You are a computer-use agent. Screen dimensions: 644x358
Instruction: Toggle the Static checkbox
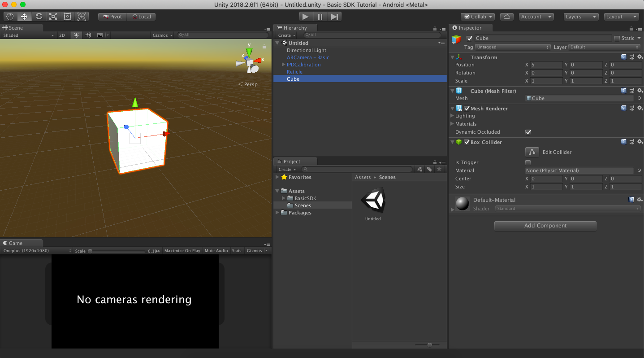point(617,38)
